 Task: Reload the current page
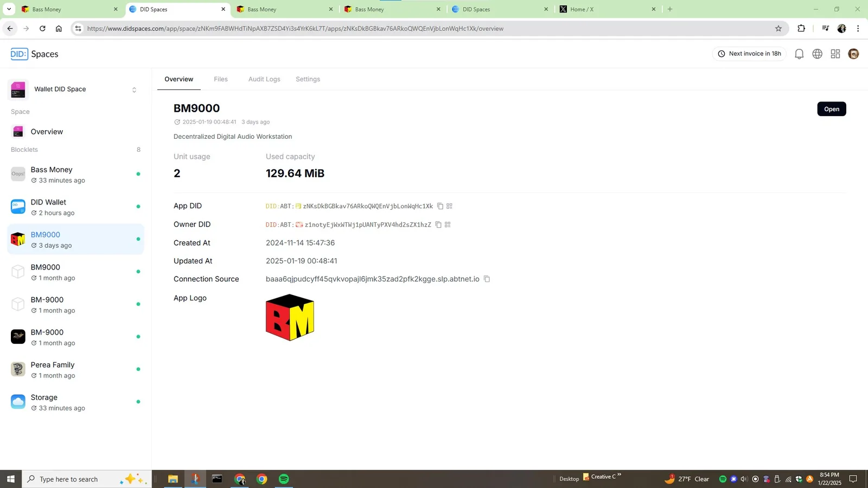(x=42, y=28)
